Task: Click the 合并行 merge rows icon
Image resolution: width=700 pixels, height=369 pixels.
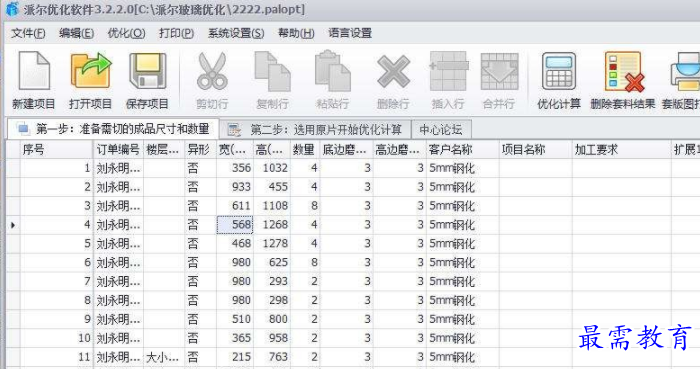Action: click(x=499, y=71)
